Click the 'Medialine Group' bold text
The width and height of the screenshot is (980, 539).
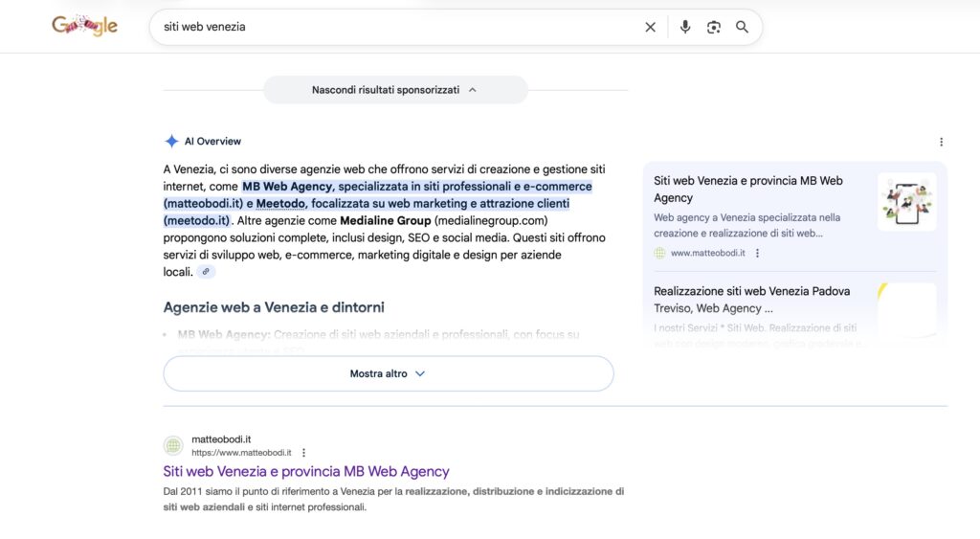(x=385, y=220)
